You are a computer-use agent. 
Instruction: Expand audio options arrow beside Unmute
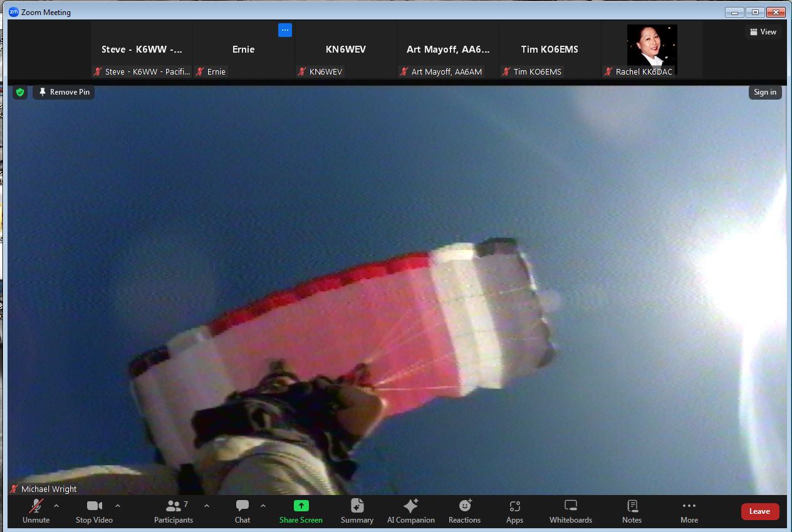click(56, 506)
